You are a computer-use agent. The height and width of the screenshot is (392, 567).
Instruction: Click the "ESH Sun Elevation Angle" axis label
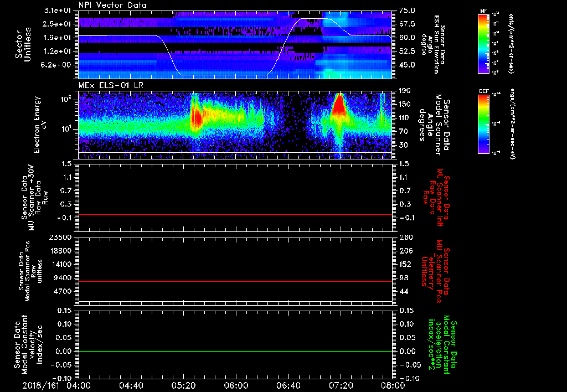[434, 44]
